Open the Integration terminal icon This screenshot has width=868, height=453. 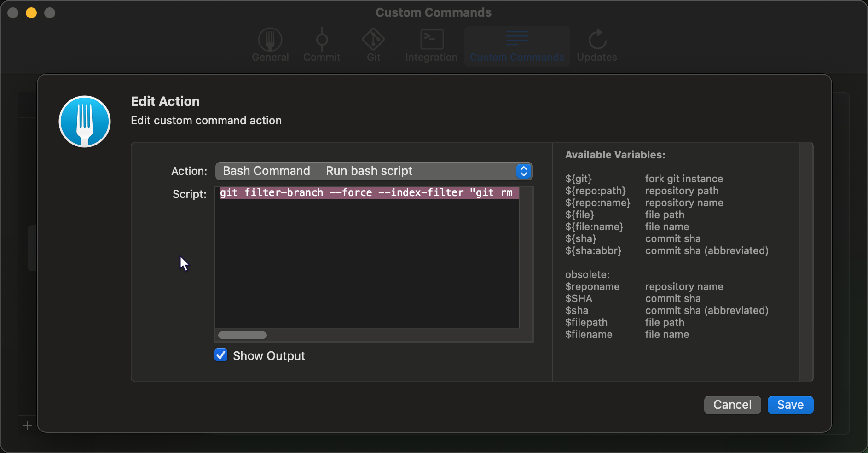pos(431,41)
